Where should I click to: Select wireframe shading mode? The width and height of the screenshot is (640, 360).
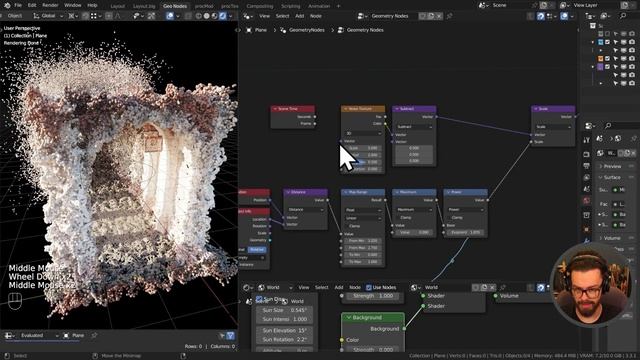(x=199, y=16)
